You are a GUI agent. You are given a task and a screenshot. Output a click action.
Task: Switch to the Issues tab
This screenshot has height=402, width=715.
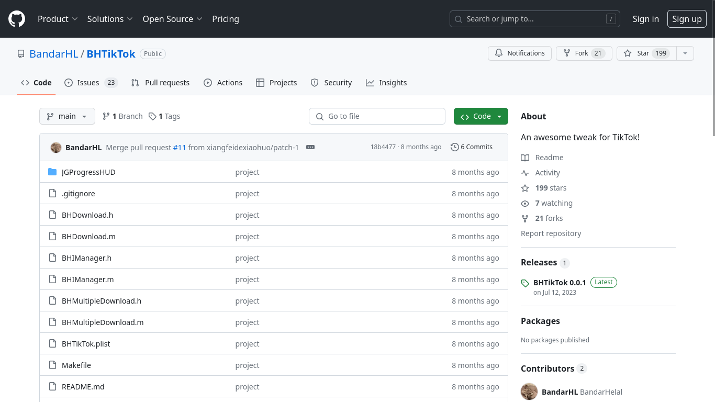click(x=91, y=82)
